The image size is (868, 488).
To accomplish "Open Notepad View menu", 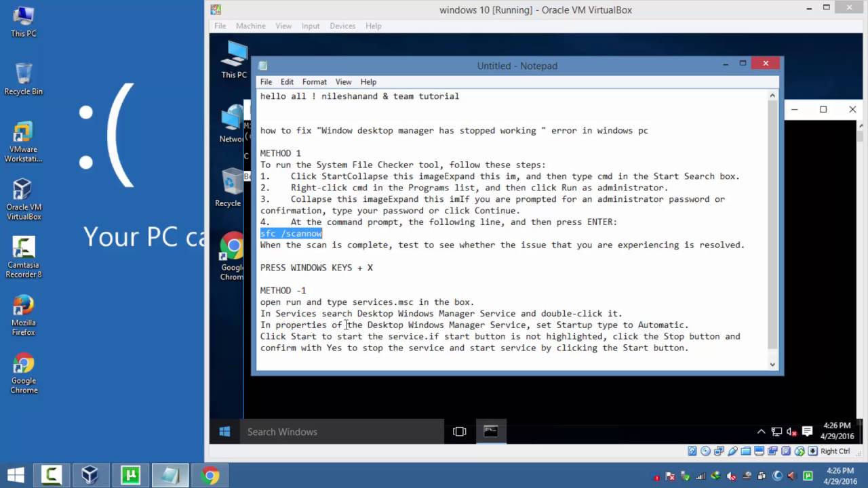I will (x=343, y=81).
